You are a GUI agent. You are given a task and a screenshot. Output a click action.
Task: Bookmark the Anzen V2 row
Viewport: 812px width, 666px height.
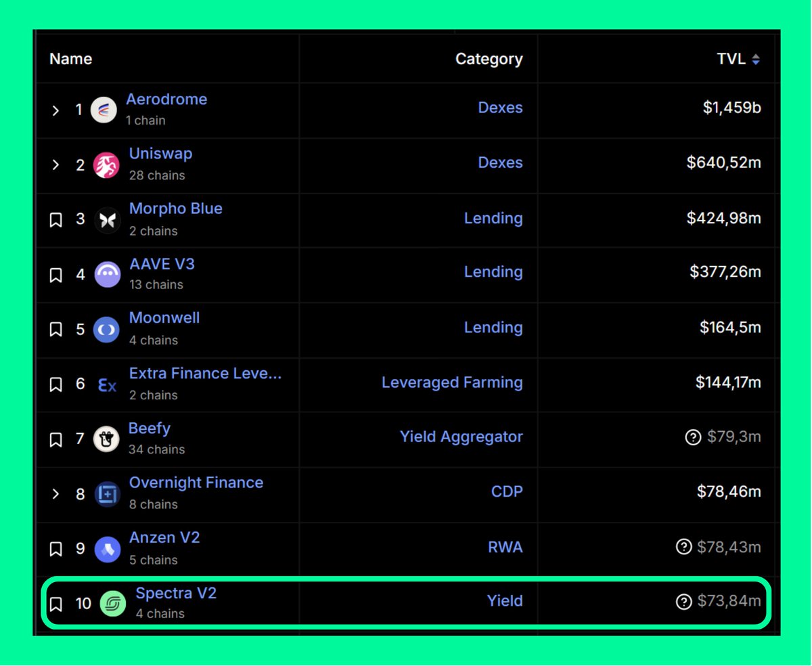[56, 549]
